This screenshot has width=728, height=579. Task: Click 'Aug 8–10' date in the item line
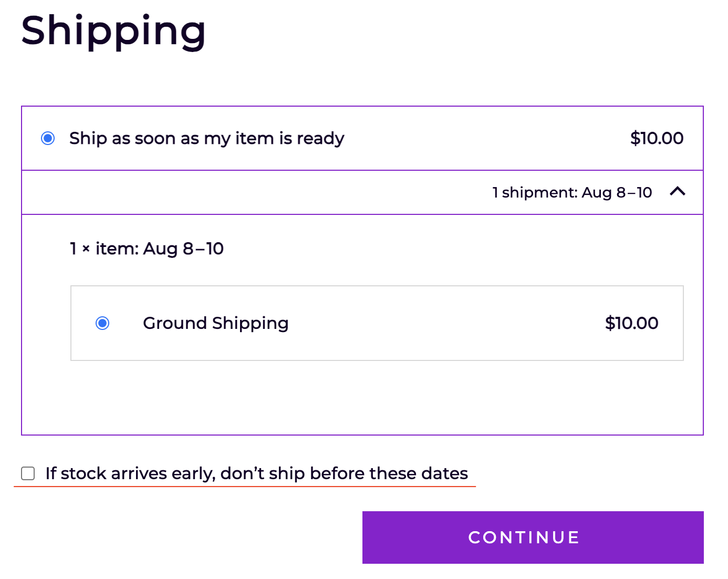183,249
